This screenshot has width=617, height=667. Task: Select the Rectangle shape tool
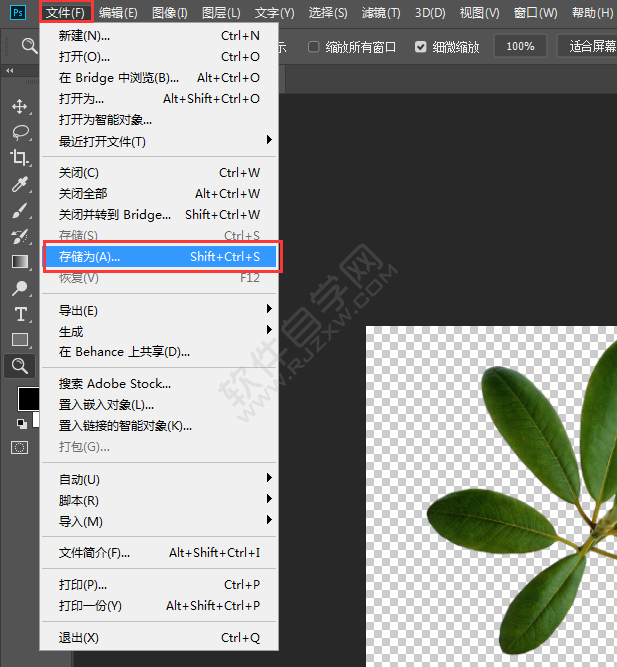[x=20, y=340]
